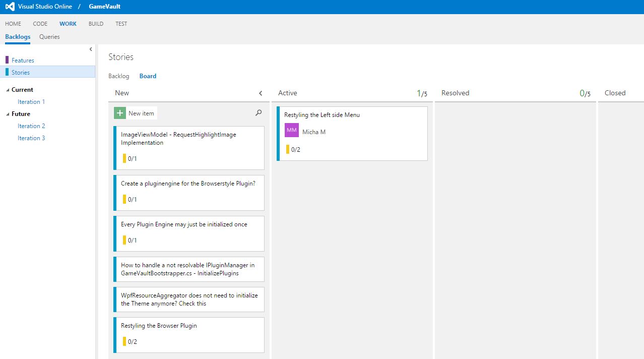Open the Iteration 1 link
The height and width of the screenshot is (359, 644).
(31, 102)
